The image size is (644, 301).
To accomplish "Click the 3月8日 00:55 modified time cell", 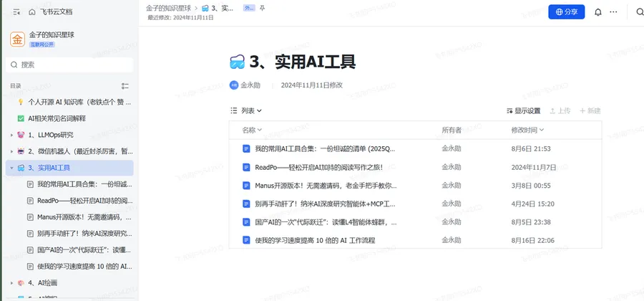I will (531, 186).
